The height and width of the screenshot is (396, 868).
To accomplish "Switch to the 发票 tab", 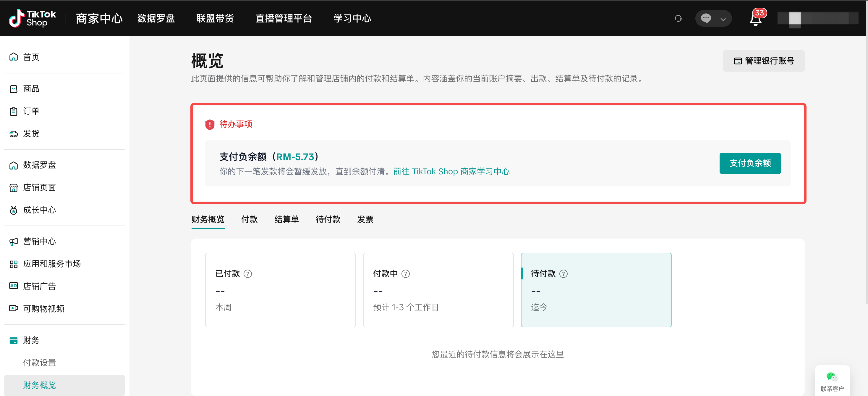I will pyautogui.click(x=365, y=219).
